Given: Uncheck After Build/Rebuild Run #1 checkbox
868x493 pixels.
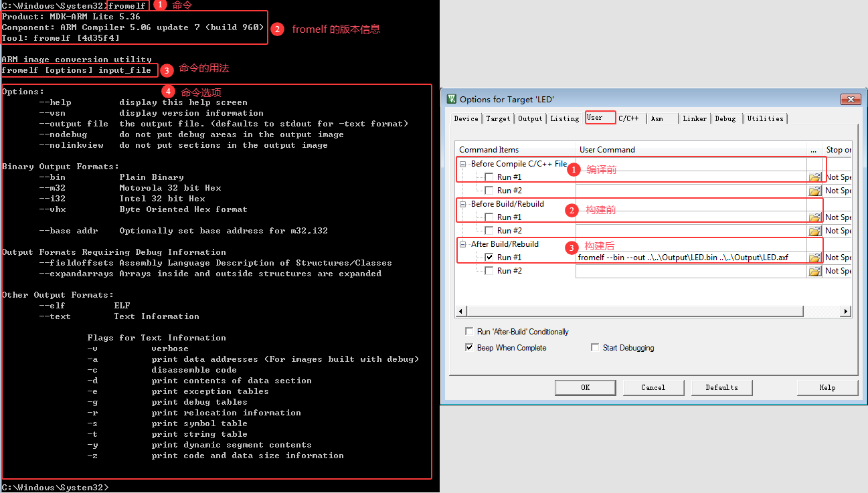Looking at the screenshot, I should [489, 258].
